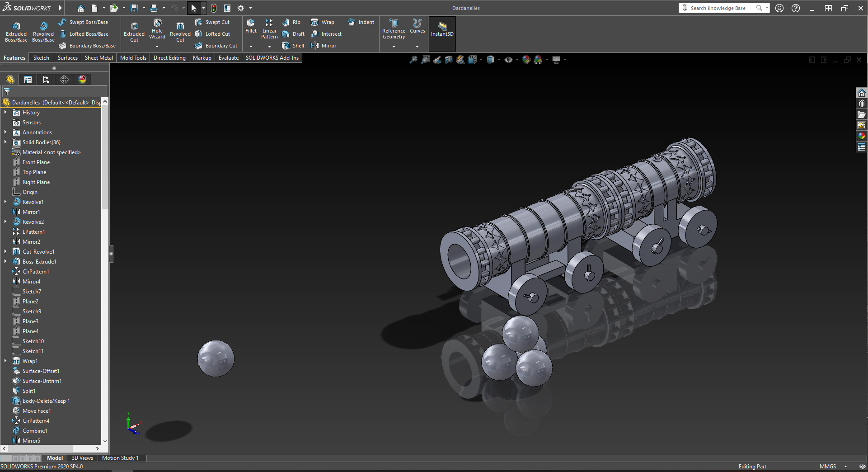Switch to the Mold Tools tab

(x=133, y=58)
